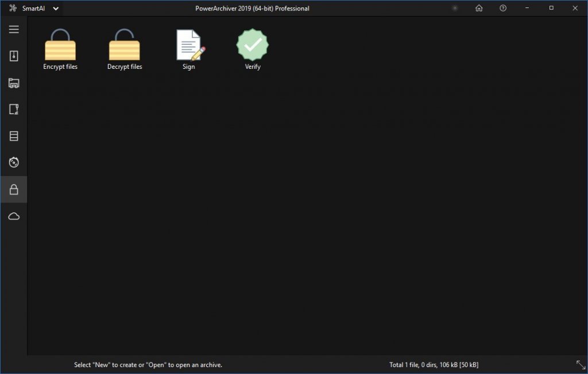Expand the hamburger menu in the sidebar
This screenshot has width=588, height=374.
click(14, 29)
